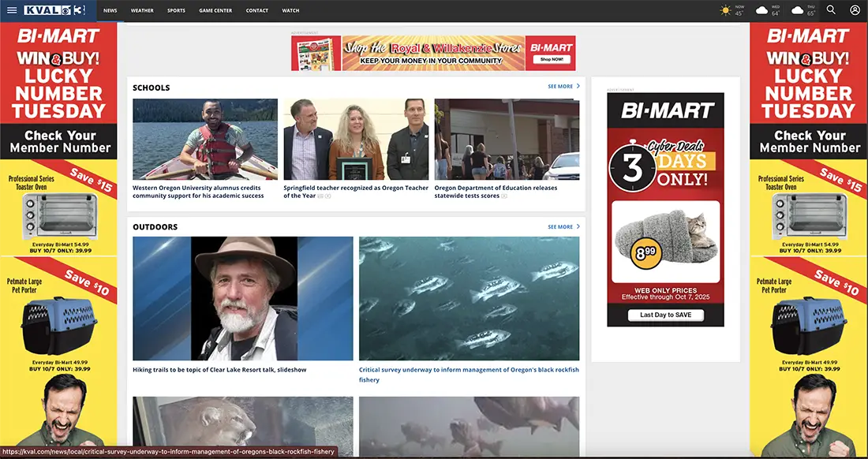Expand Outdoors using the chevron arrow
868x459 pixels.
tap(578, 226)
